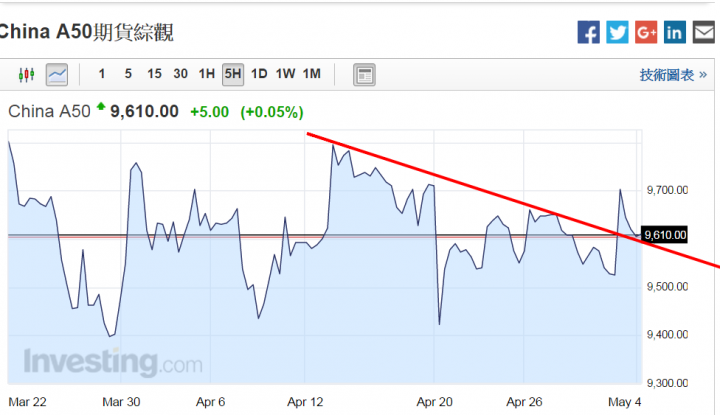Open the news overlay panel icon
Screen dimensions: 720x415
click(364, 74)
